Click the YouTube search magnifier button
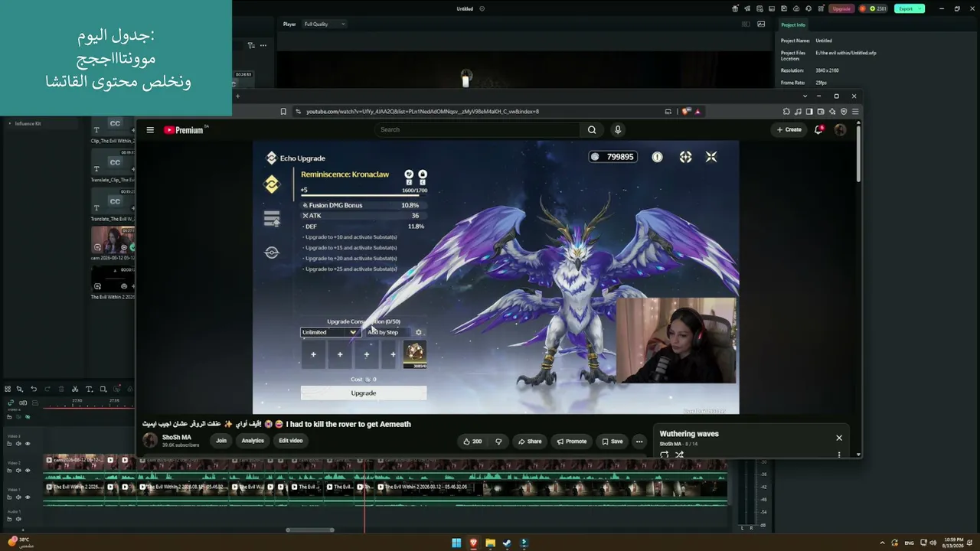Image resolution: width=980 pixels, height=551 pixels. 592,130
